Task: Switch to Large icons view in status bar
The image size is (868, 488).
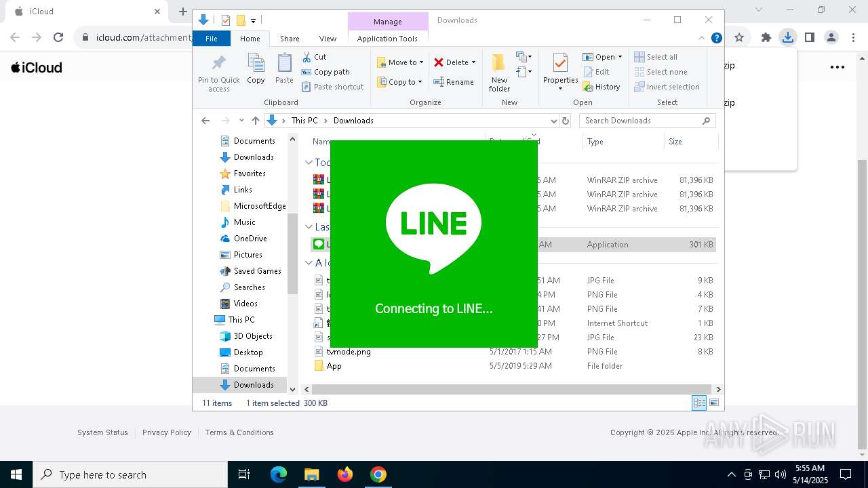Action: click(713, 403)
